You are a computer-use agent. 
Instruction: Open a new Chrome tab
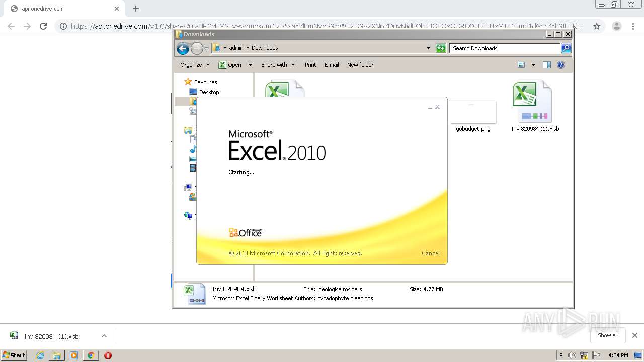pos(136,9)
